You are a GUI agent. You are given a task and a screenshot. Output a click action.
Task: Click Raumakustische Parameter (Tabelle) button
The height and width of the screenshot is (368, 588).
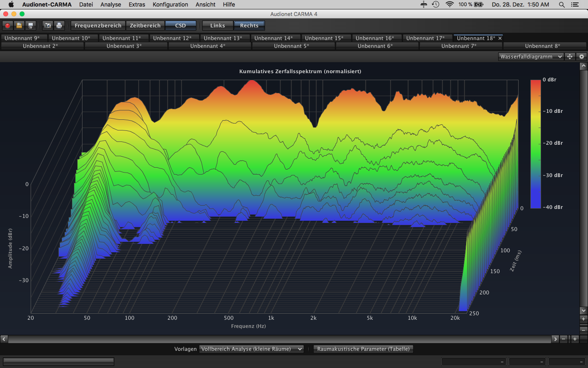click(363, 349)
